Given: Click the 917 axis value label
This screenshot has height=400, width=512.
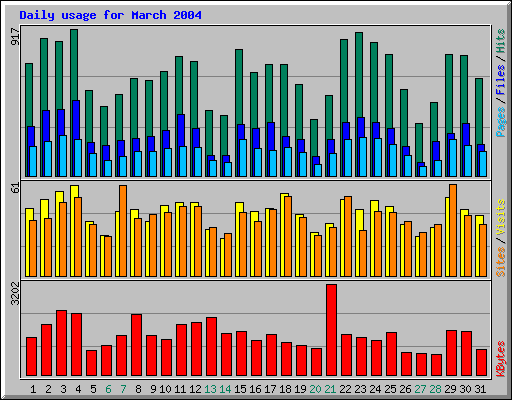Looking at the screenshot, I should pos(15,37).
